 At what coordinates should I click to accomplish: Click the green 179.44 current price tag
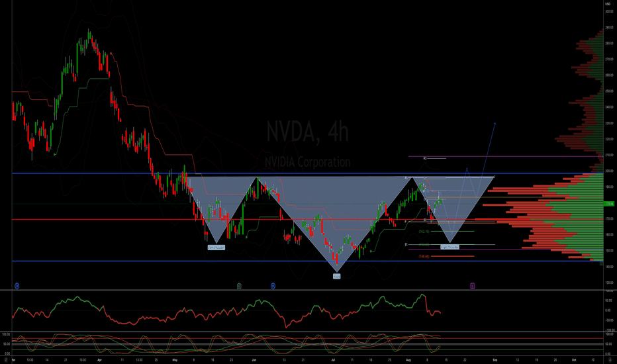point(609,203)
